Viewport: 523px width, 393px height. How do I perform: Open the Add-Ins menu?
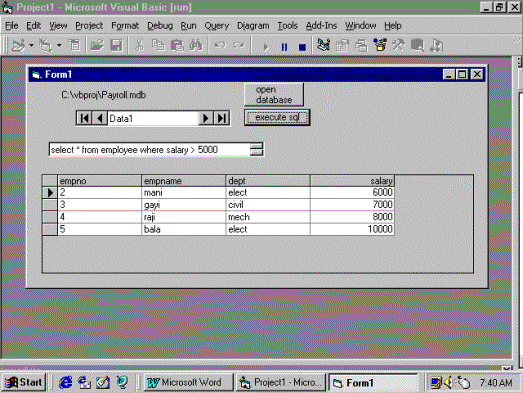pyautogui.click(x=322, y=26)
